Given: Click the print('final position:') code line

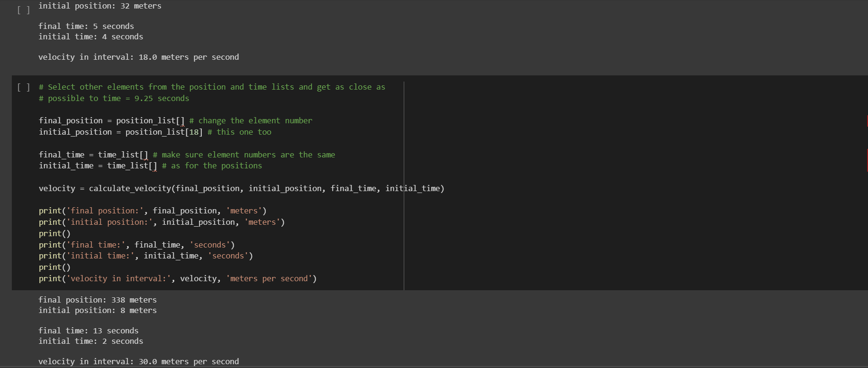Looking at the screenshot, I should point(153,211).
